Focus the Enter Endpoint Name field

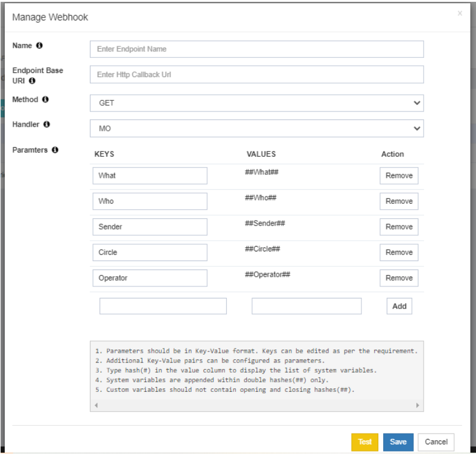point(257,49)
